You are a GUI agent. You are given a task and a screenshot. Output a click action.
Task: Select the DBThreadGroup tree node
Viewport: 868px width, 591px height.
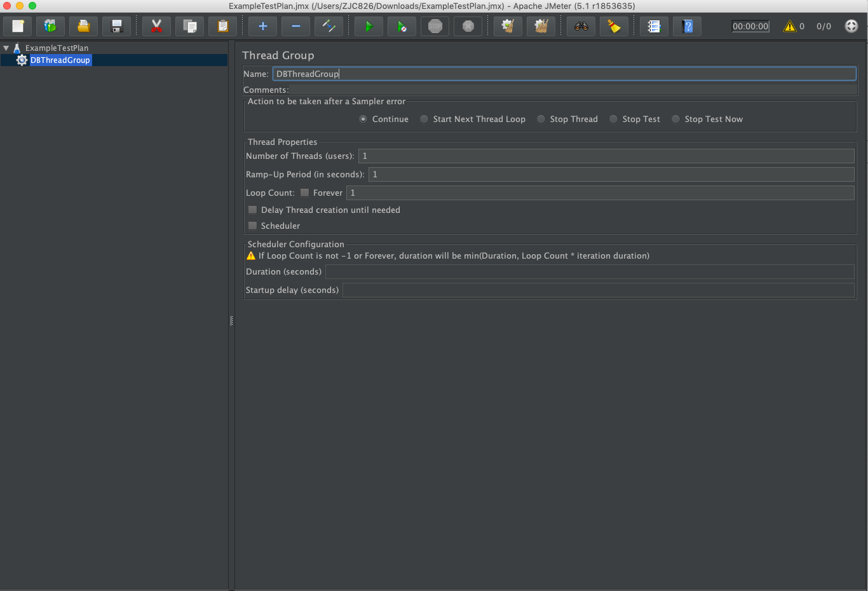(x=60, y=60)
